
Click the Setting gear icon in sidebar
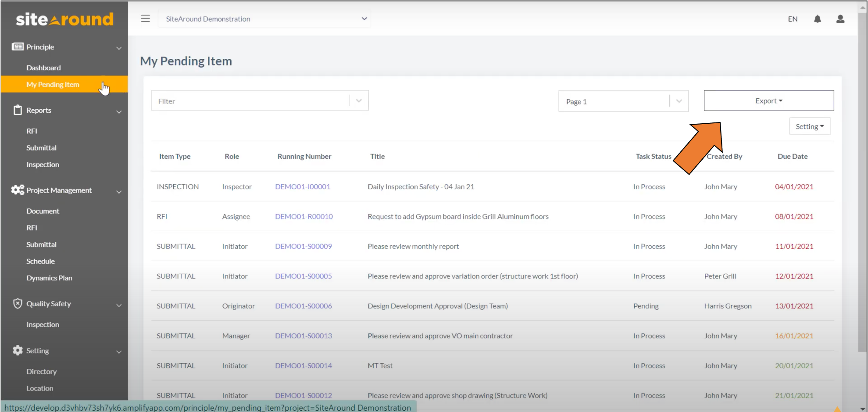(18, 351)
